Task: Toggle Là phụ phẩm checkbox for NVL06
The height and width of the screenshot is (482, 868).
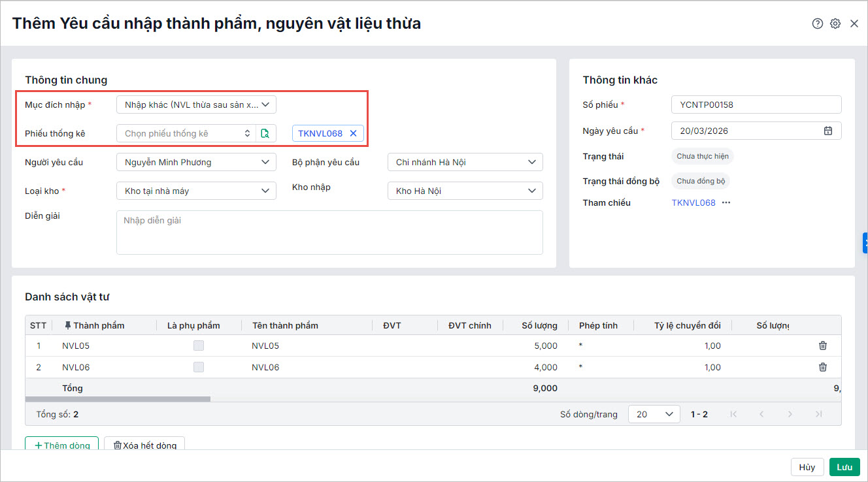Action: click(198, 367)
